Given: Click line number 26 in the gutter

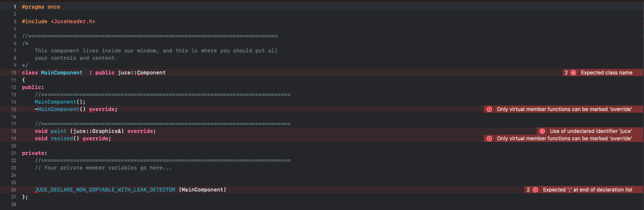Looking at the screenshot, I should pyautogui.click(x=13, y=190).
